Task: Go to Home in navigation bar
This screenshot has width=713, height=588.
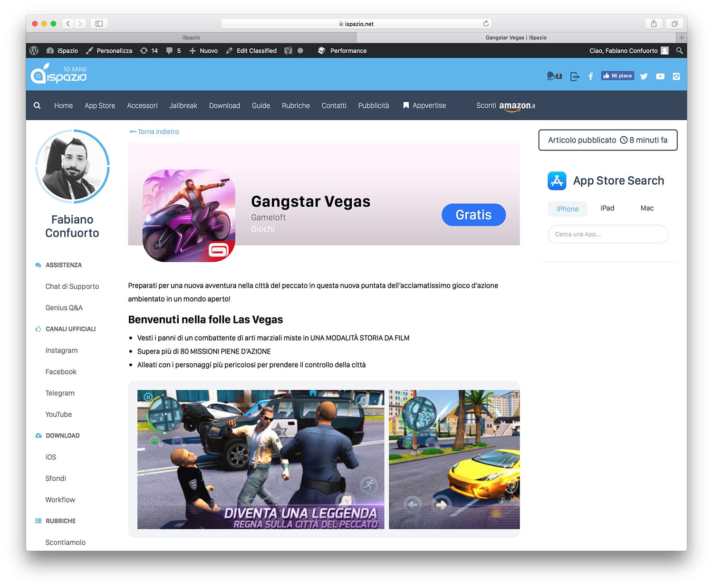Action: point(64,105)
